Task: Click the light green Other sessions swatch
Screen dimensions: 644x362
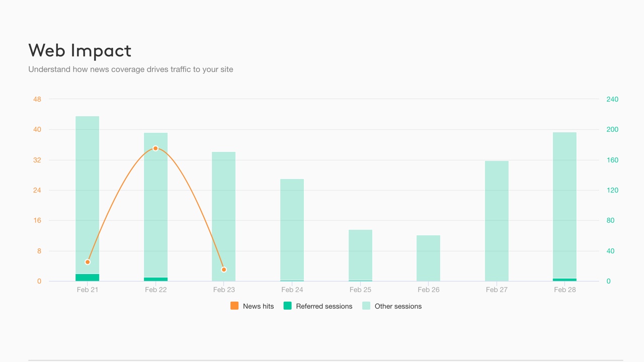Action: click(x=366, y=306)
